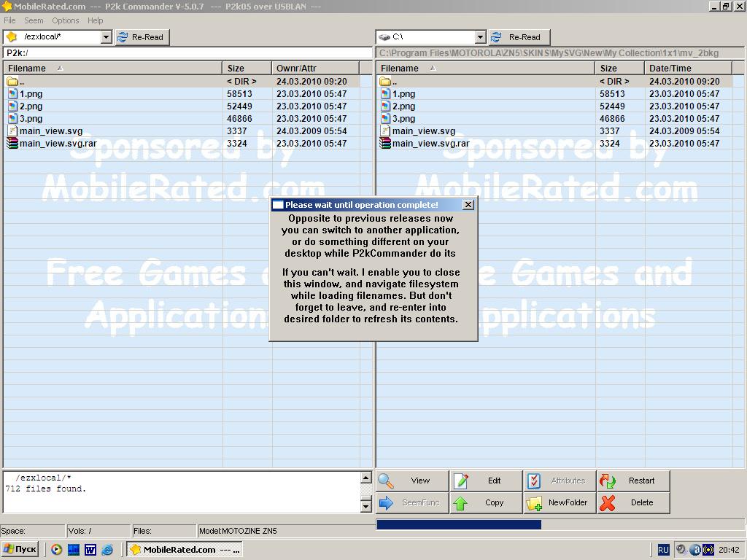Select the 3.png file icon in P2k panel
The width and height of the screenshot is (747, 560).
coord(13,119)
